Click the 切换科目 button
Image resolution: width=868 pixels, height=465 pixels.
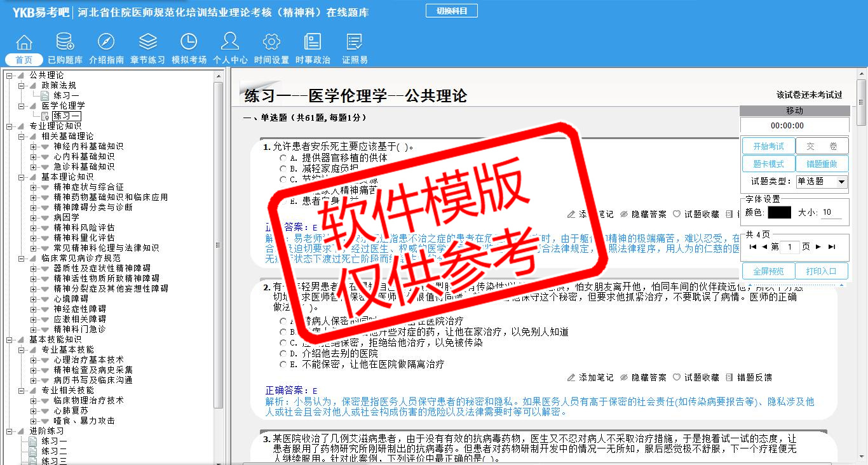point(451,11)
